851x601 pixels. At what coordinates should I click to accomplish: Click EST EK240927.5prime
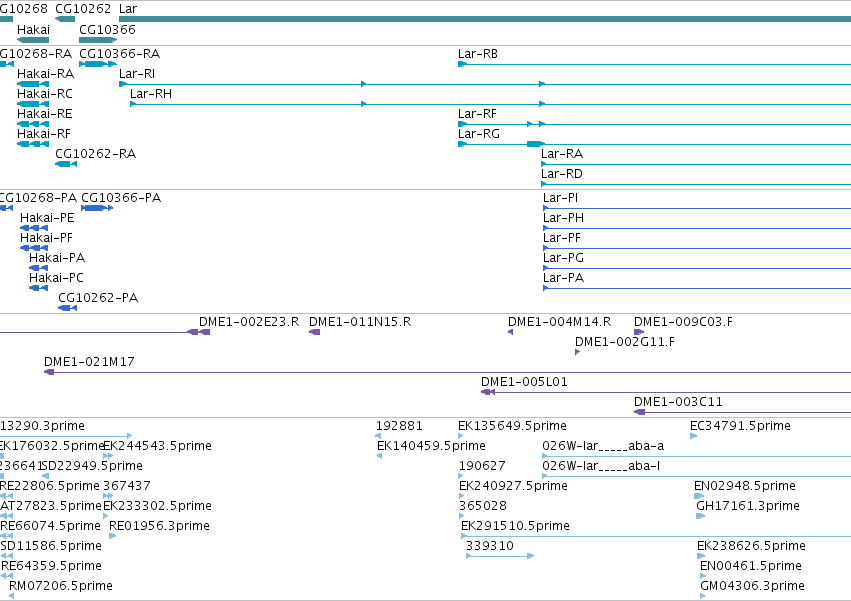pyautogui.click(x=513, y=486)
